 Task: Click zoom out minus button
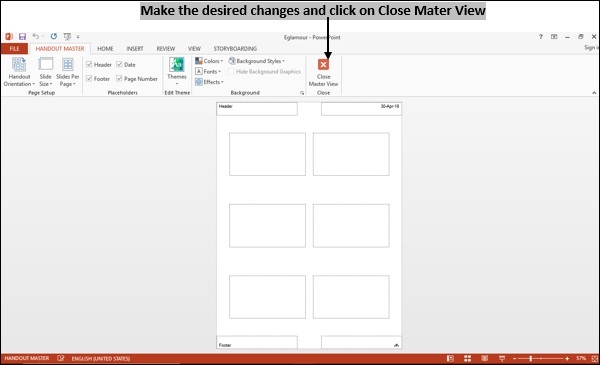(x=514, y=358)
